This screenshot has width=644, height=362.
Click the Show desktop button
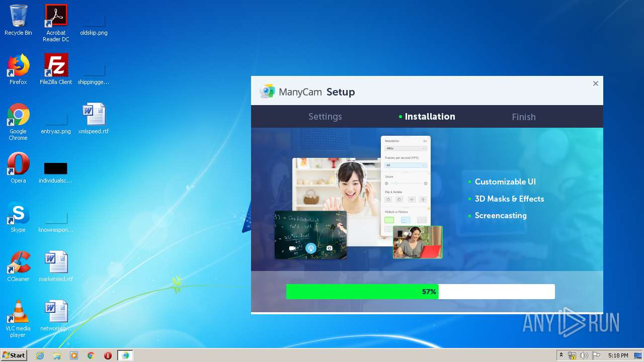coord(639,355)
